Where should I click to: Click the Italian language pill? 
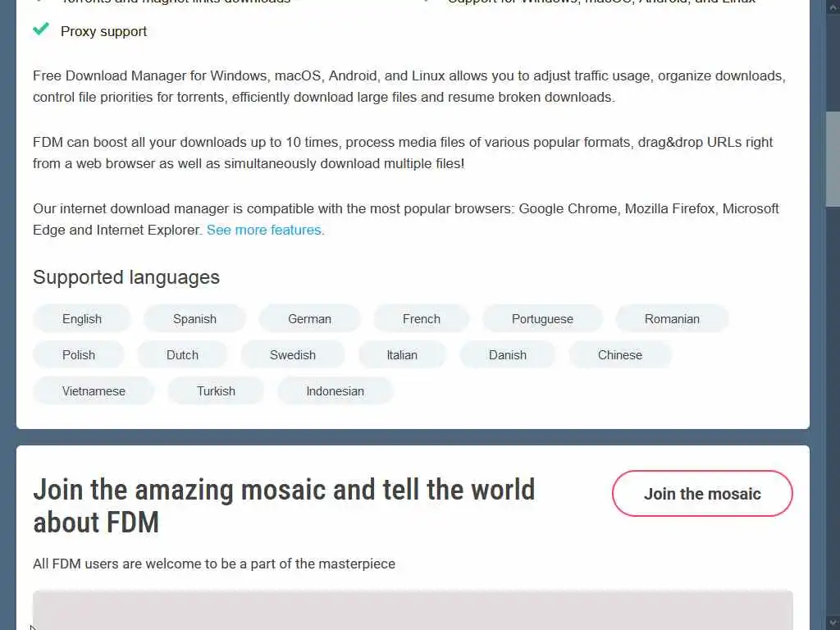point(402,354)
